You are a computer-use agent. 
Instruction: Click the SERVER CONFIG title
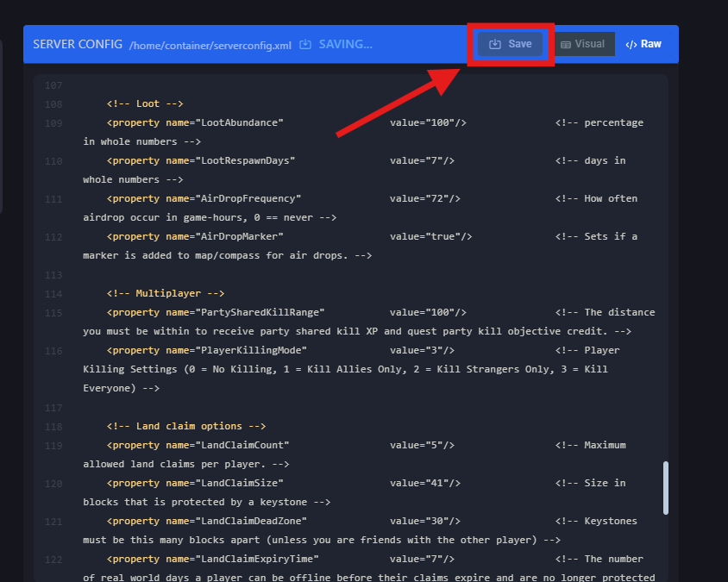tap(78, 44)
